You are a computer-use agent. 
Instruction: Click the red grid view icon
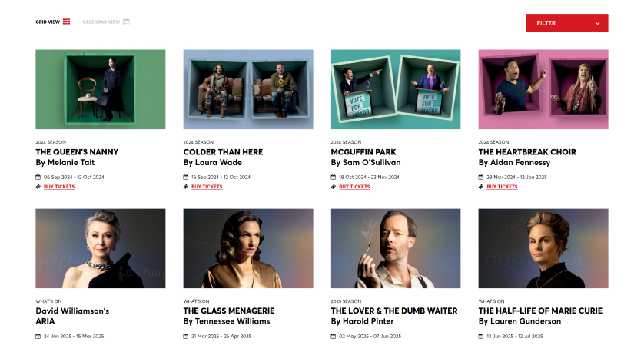[66, 22]
